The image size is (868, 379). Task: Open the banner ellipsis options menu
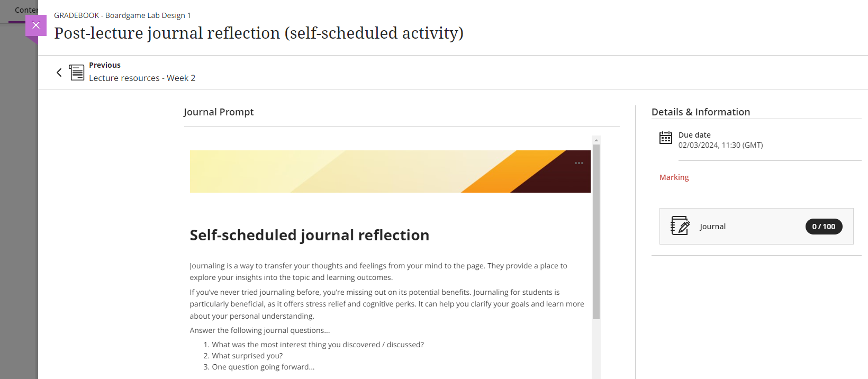[579, 163]
